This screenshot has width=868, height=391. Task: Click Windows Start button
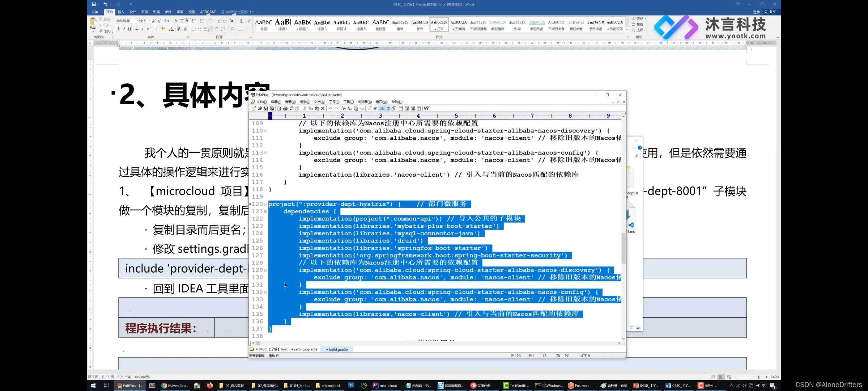[x=93, y=386]
